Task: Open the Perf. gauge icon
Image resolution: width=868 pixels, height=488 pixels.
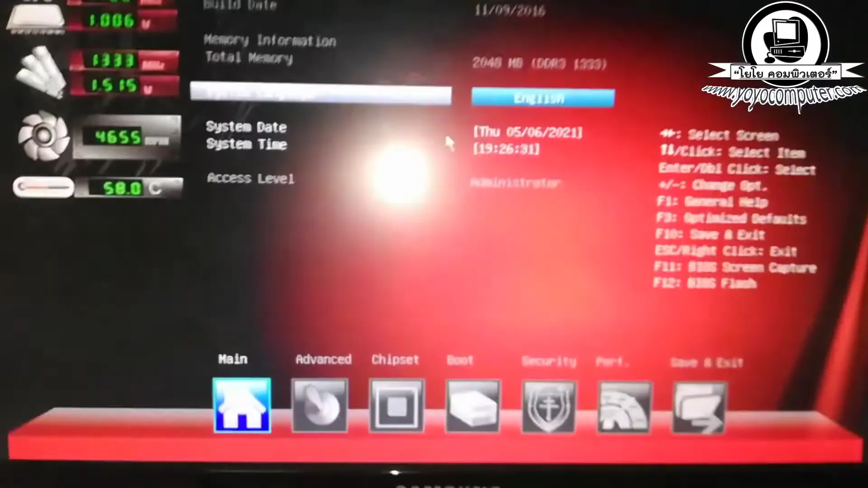Action: click(x=625, y=408)
